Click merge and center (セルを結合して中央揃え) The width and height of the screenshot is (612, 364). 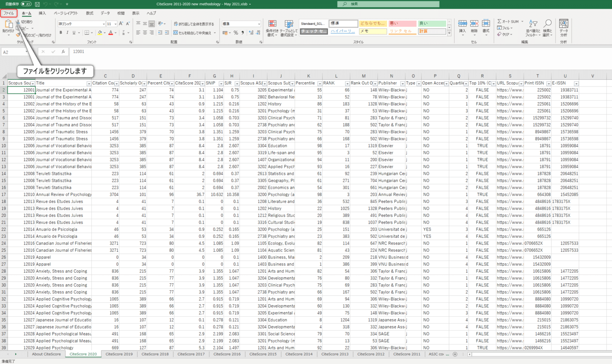[192, 33]
